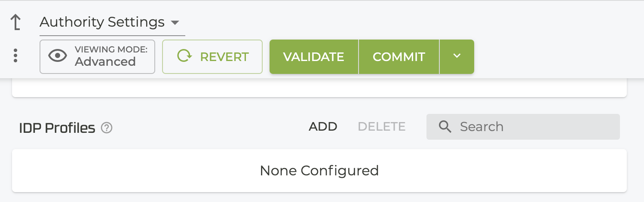
Task: Click the up arrow navigation icon
Action: 15,22
